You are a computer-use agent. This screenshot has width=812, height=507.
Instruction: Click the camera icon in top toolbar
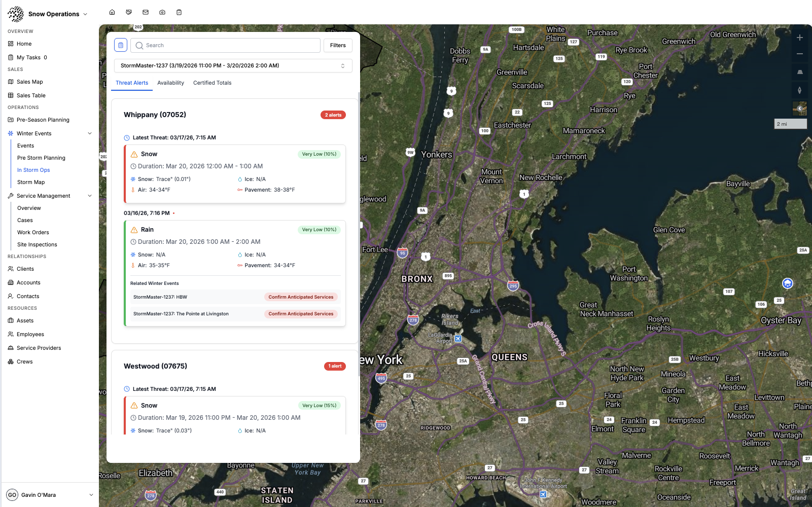[162, 12]
